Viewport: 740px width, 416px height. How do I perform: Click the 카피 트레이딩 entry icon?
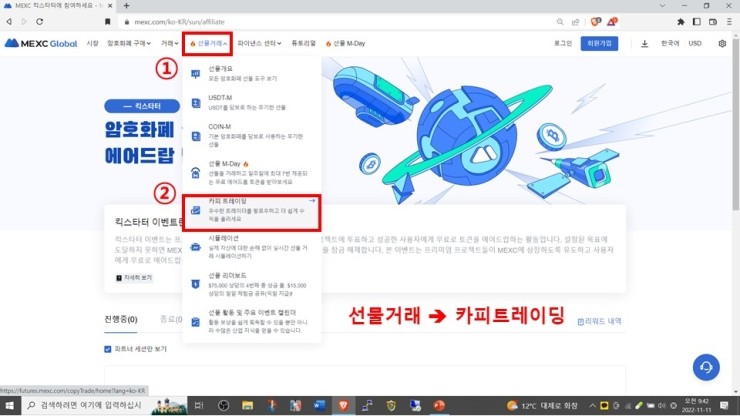pos(195,210)
